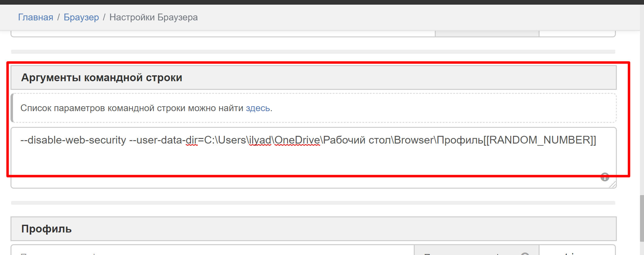This screenshot has width=644, height=255.
Task: Click the partially hidden input above the arguments section
Action: click(222, 33)
